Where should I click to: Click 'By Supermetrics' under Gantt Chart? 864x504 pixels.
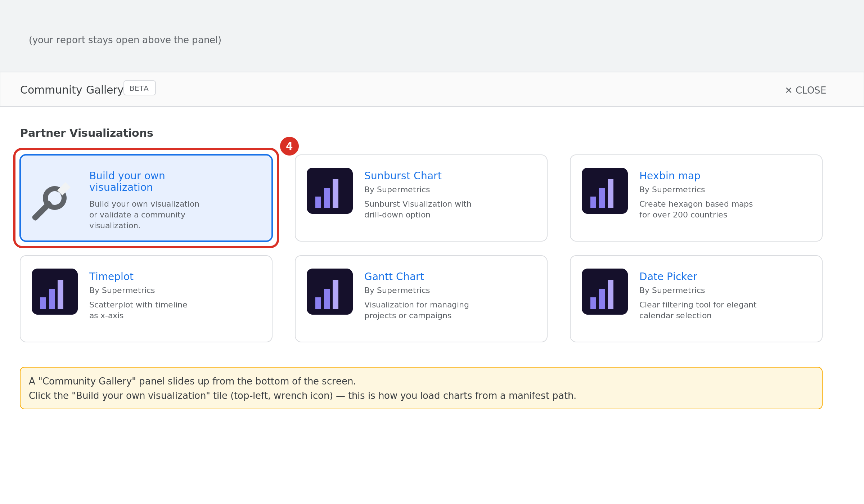pos(397,291)
